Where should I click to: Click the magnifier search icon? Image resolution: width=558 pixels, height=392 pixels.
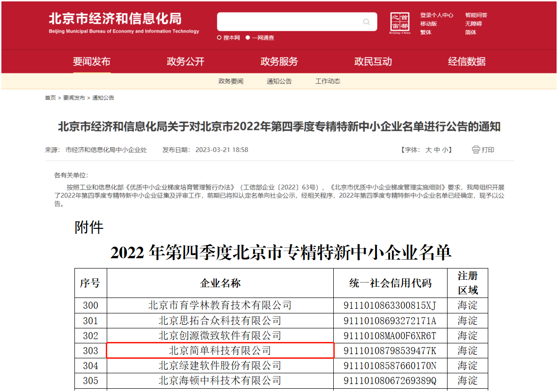(367, 22)
